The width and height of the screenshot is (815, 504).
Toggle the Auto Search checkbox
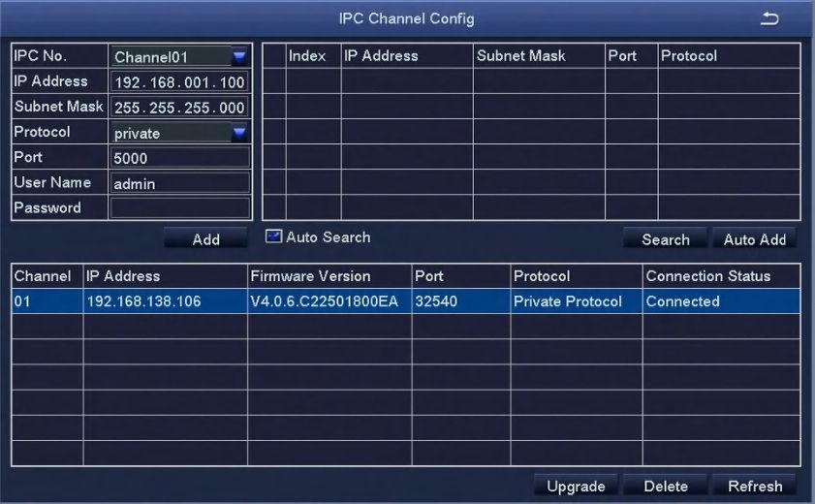[x=273, y=236]
